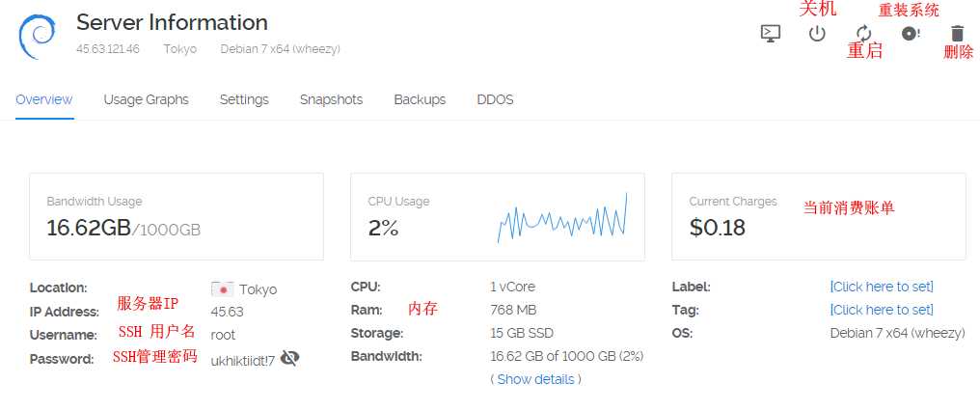The image size is (980, 411).
Task: Click the reinstall system disc icon
Action: [x=911, y=34]
